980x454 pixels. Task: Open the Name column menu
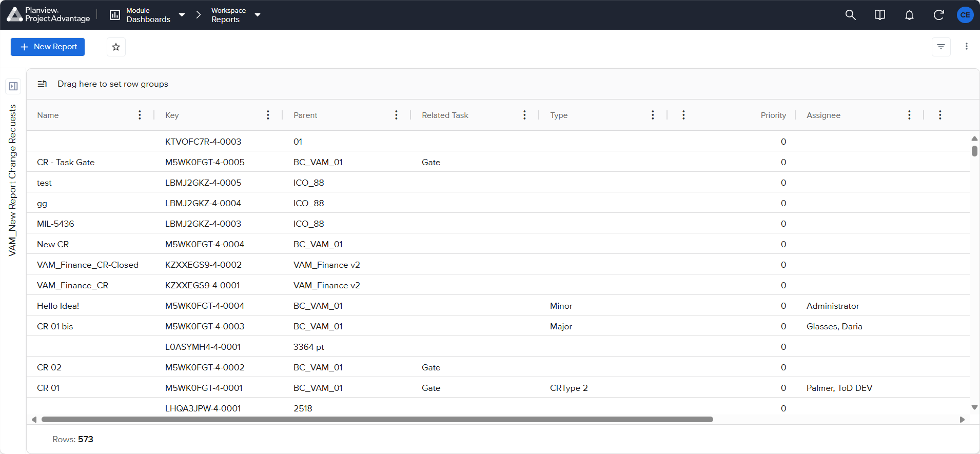[x=140, y=115]
